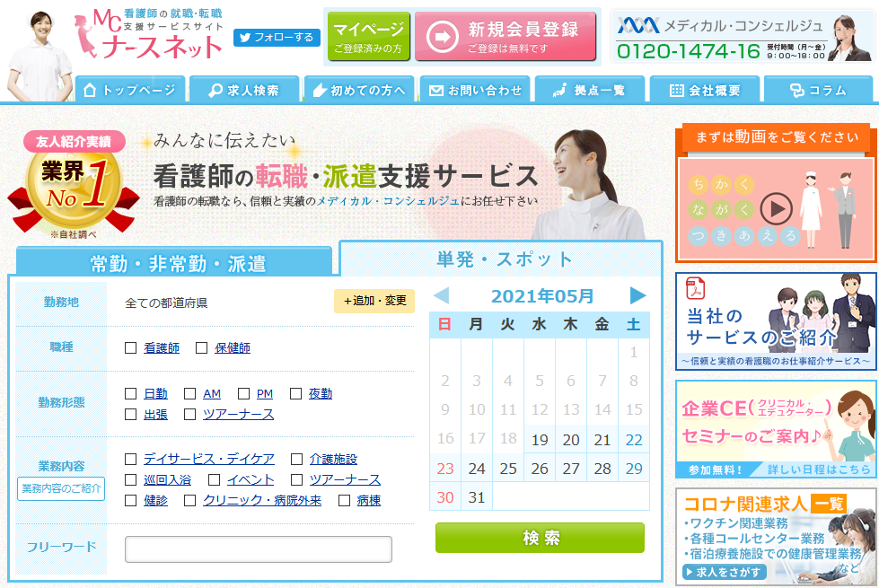This screenshot has width=879, height=588.
Task: Click the フリーワード input field
Action: (x=258, y=549)
